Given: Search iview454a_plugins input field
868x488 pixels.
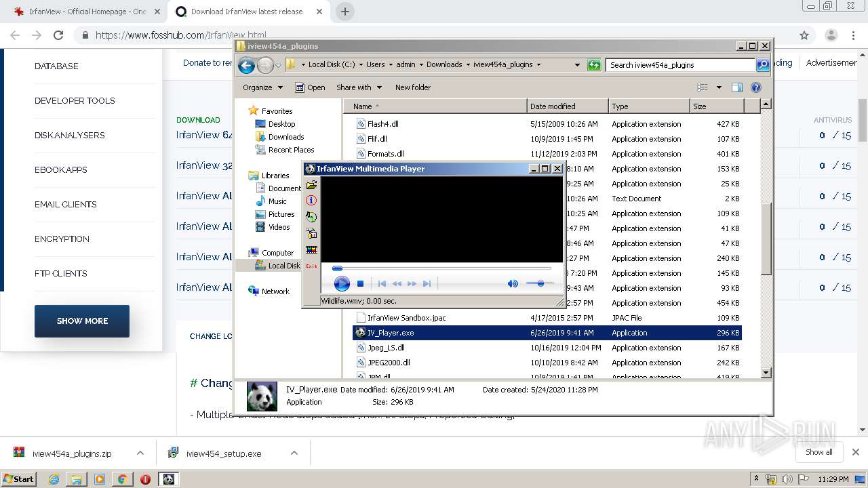Looking at the screenshot, I should 680,65.
